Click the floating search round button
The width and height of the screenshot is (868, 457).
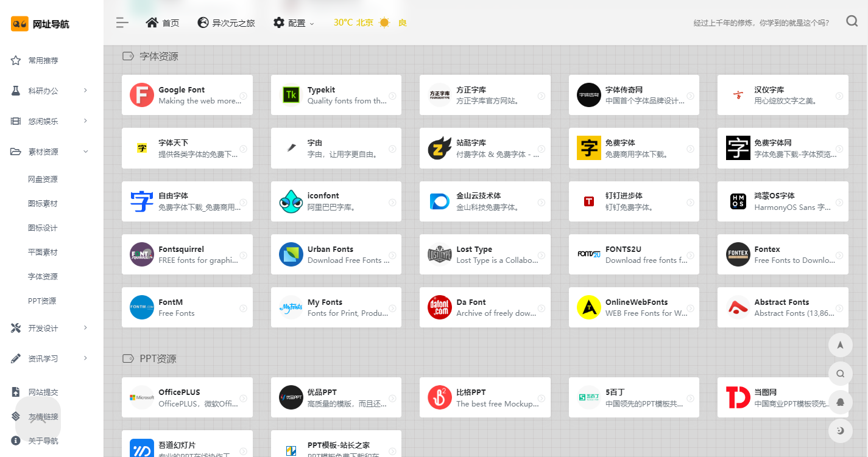tap(840, 374)
